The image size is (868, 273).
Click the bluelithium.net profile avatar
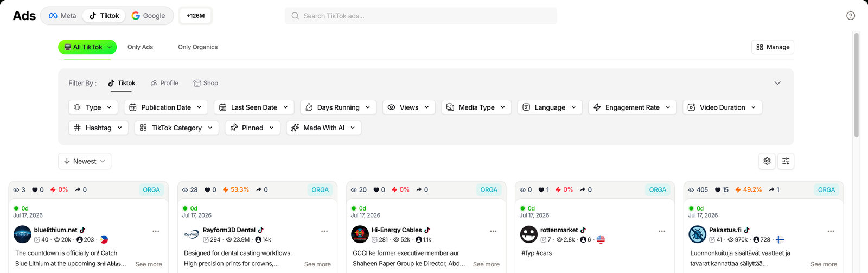click(22, 234)
